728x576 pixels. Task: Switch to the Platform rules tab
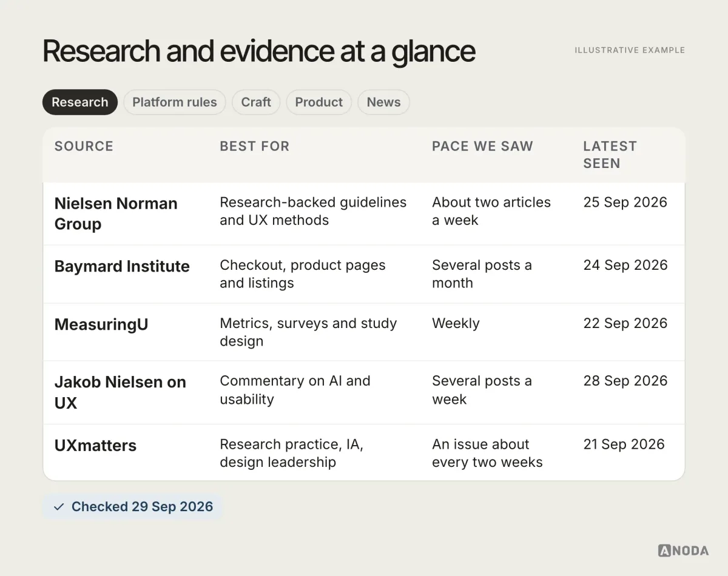click(174, 102)
